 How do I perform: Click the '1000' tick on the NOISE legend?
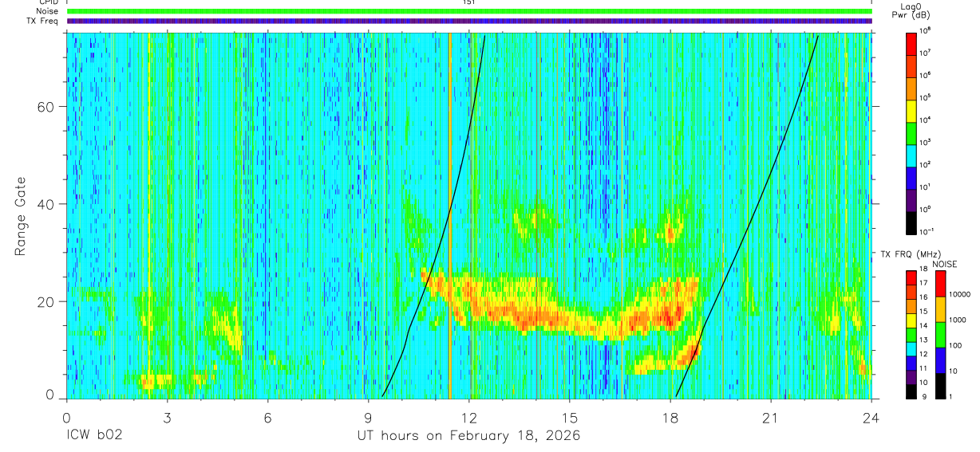(x=957, y=320)
